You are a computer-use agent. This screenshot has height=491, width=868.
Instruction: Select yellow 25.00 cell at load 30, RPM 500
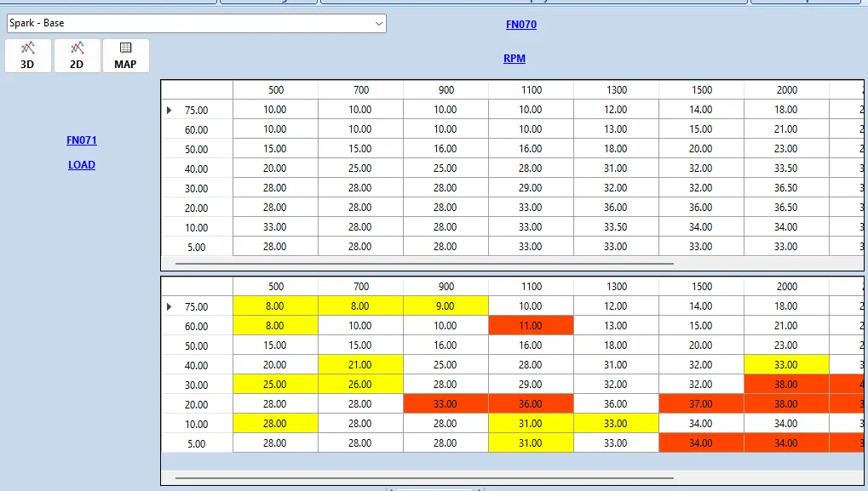pos(276,385)
